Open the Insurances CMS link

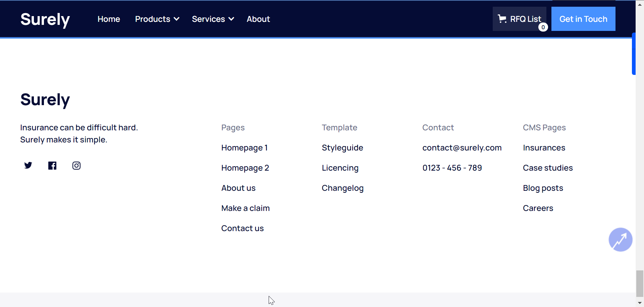(x=544, y=148)
